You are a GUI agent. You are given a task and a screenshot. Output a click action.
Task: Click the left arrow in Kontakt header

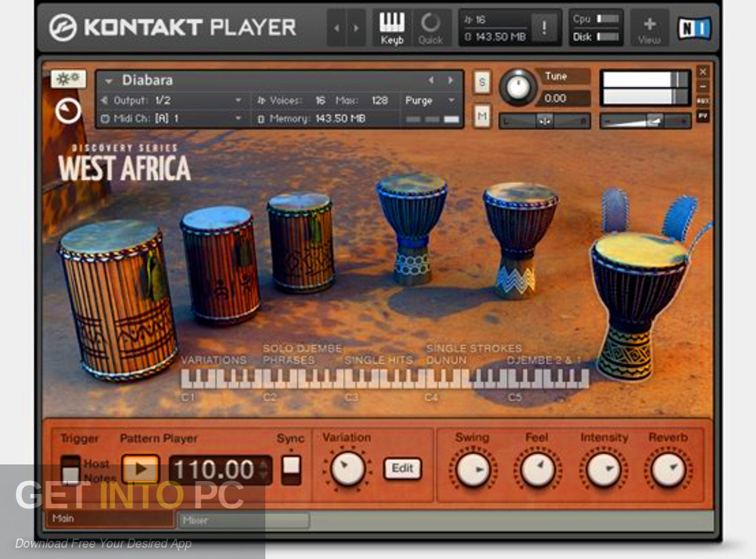coord(336,28)
